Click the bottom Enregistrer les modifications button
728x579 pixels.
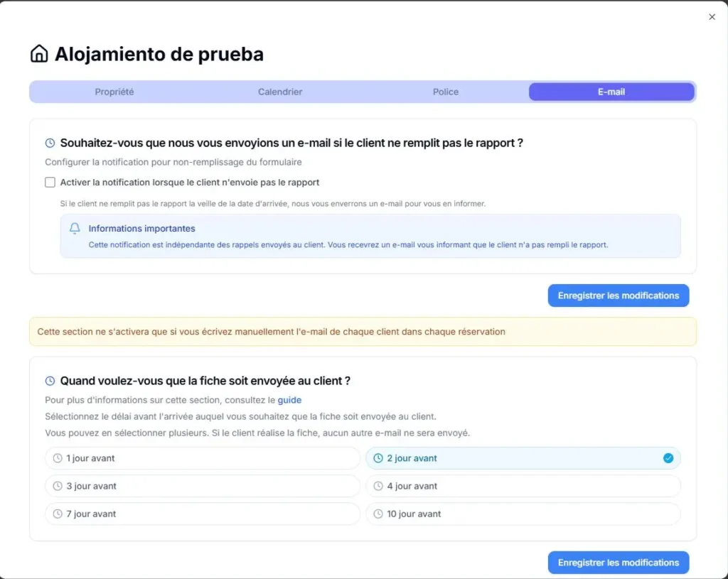point(618,562)
